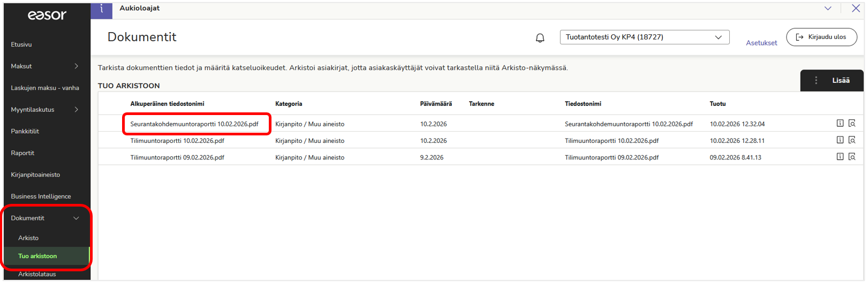Click imported timestamp 10.02.2026 12.32.04

click(x=737, y=124)
